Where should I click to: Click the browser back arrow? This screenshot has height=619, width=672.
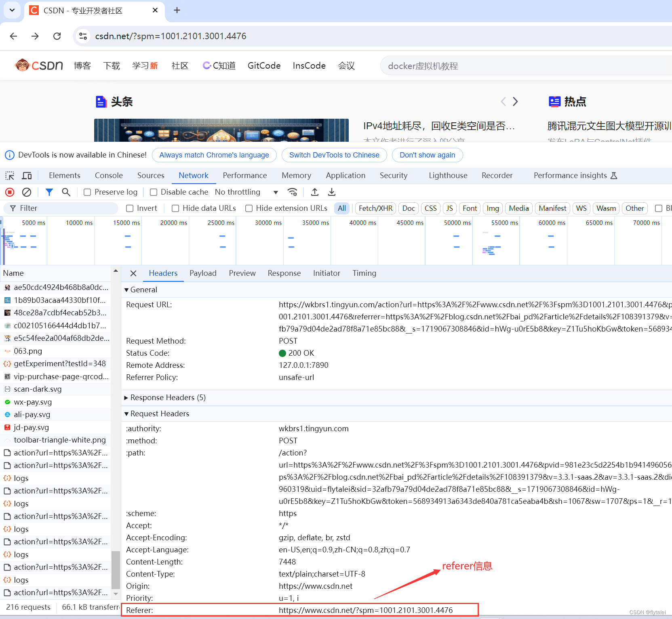point(13,36)
